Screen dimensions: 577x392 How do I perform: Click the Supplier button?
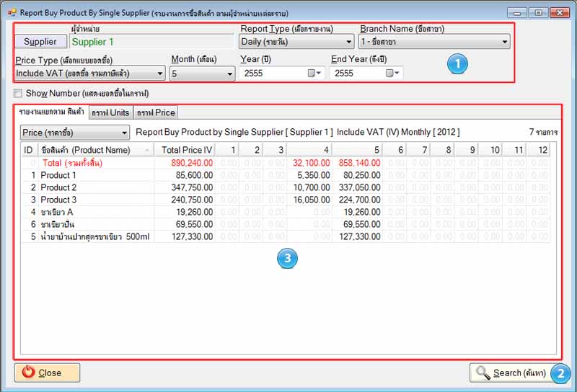pos(40,42)
